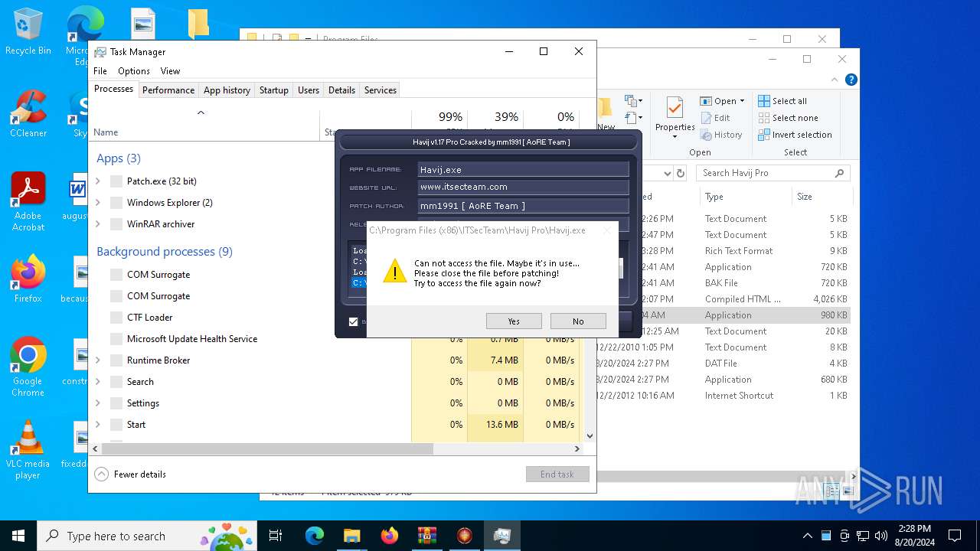Open Task Manager View menu
This screenshot has width=980, height=551.
coord(170,70)
